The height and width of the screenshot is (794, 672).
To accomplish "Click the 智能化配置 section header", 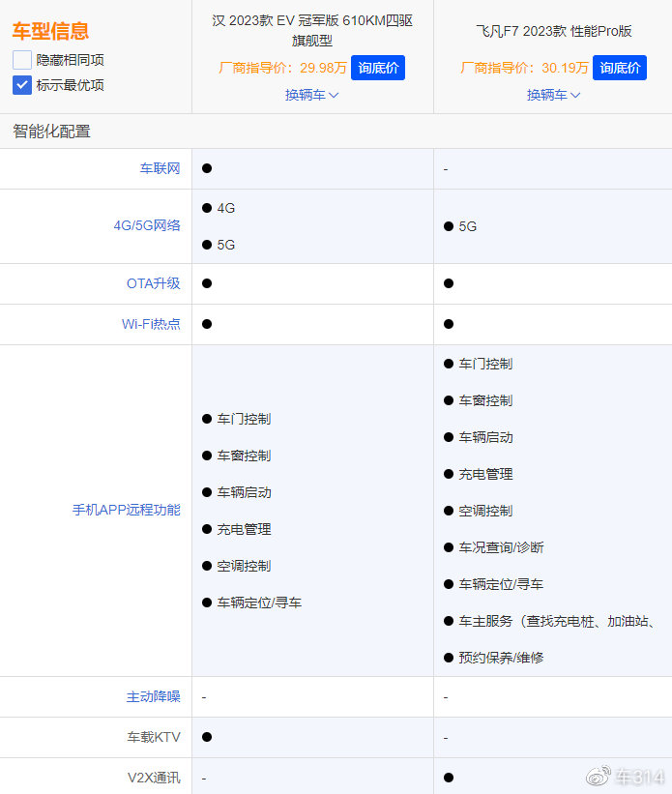I will click(51, 132).
